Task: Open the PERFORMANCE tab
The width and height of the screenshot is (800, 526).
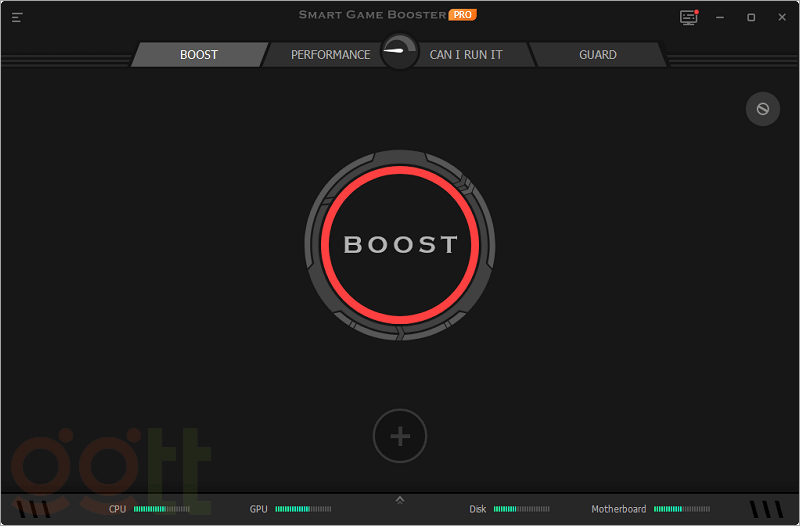Action: 330,55
